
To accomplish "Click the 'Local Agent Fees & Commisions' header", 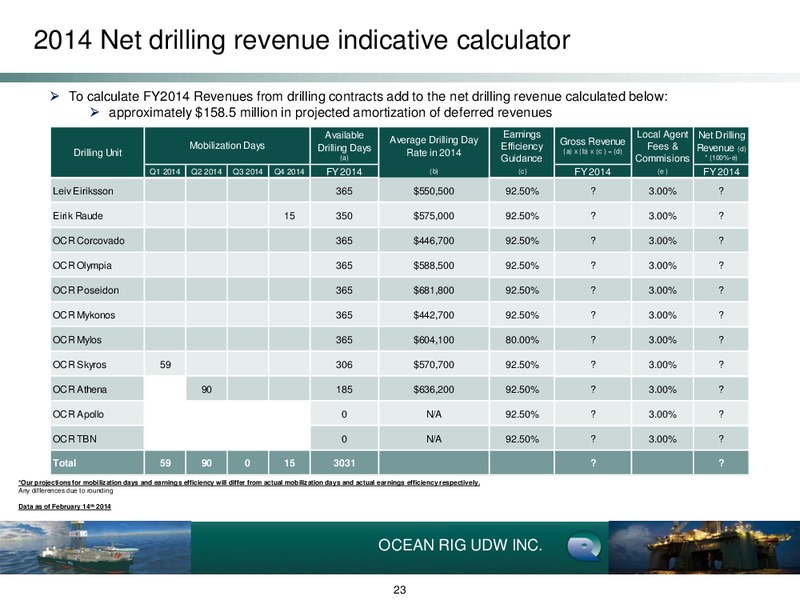I will pyautogui.click(x=662, y=152).
